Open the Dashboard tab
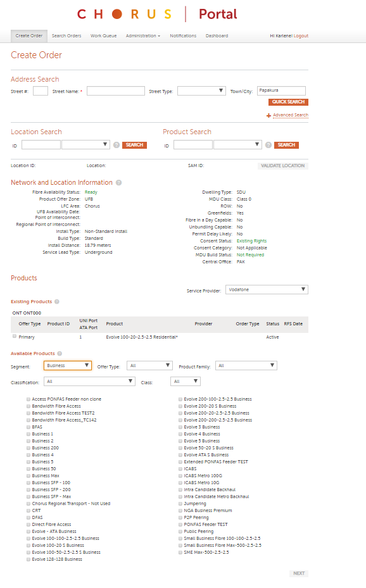 pos(217,36)
